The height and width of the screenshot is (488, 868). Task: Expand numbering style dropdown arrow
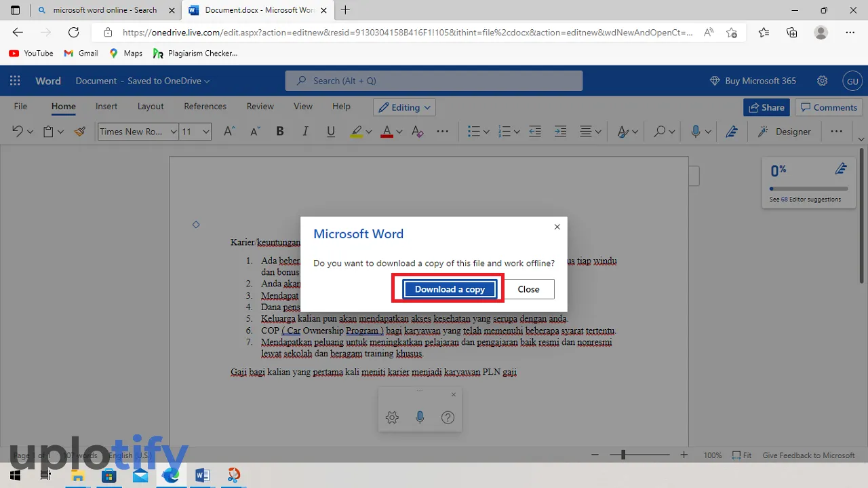[x=516, y=132]
